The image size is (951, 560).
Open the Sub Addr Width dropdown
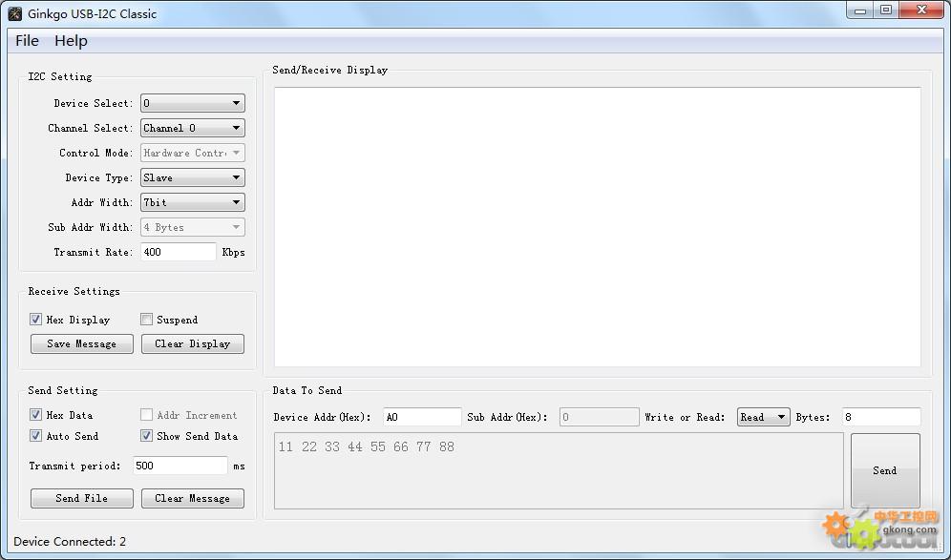click(x=193, y=227)
